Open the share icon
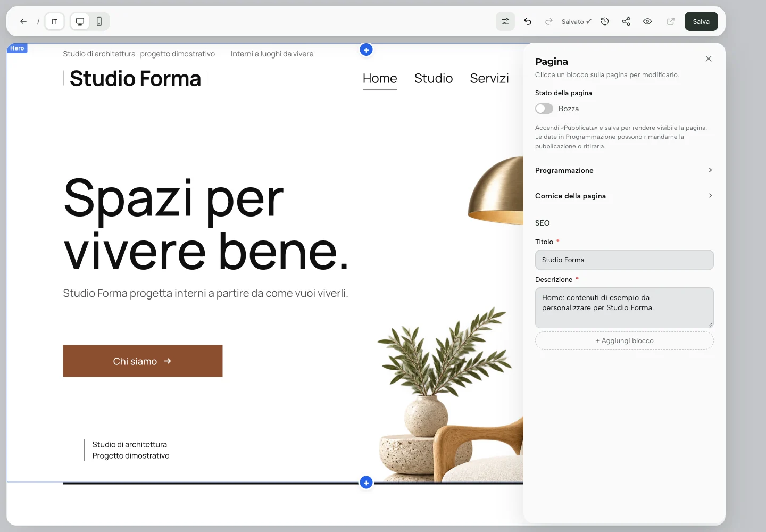The width and height of the screenshot is (766, 532). pyautogui.click(x=626, y=21)
